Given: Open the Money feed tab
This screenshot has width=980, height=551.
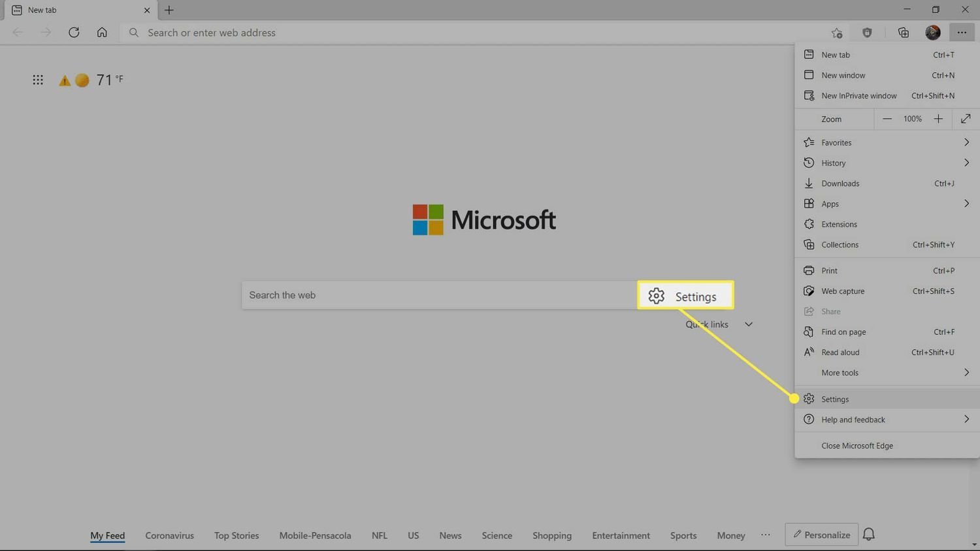Looking at the screenshot, I should coord(731,535).
